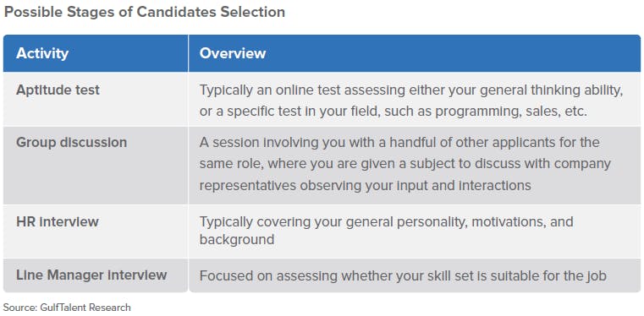
Task: Click the 'Possible Stages of Candidates Selection' title
Action: click(144, 12)
